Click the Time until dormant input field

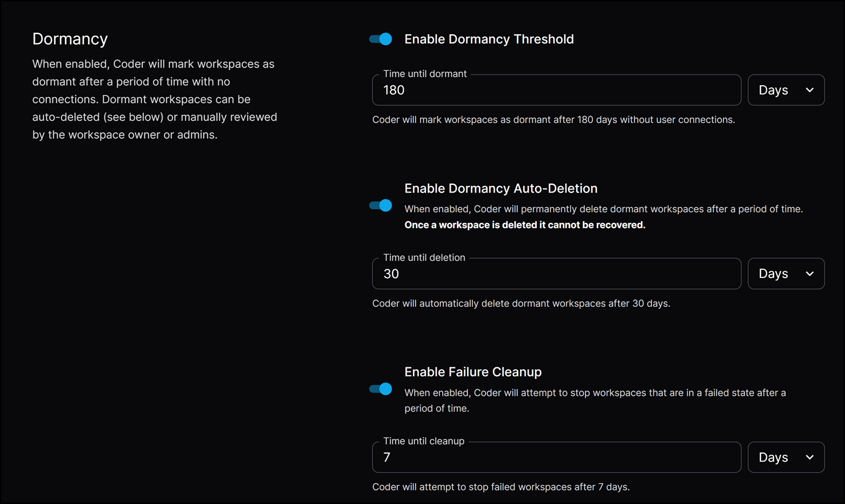coord(556,90)
